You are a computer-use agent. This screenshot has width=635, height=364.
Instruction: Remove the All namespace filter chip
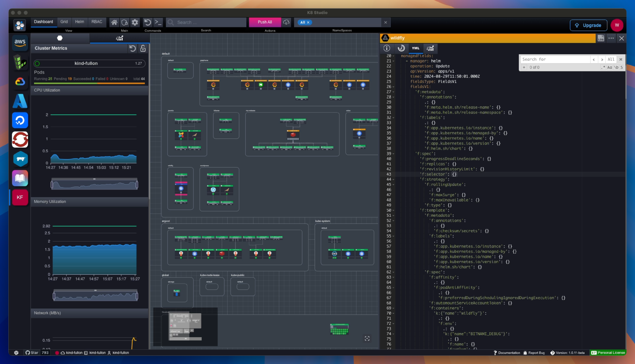pyautogui.click(x=308, y=23)
